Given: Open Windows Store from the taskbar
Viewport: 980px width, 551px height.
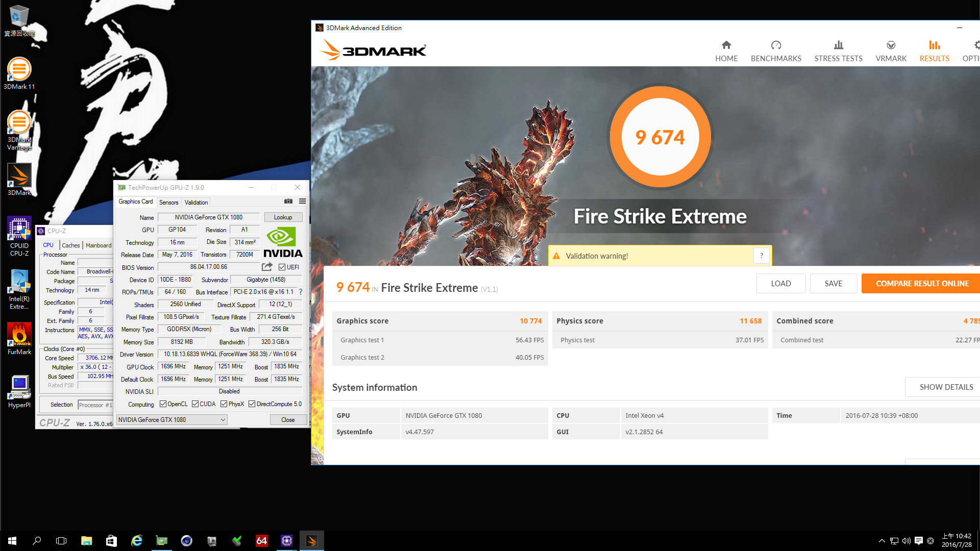Looking at the screenshot, I should pos(111,541).
